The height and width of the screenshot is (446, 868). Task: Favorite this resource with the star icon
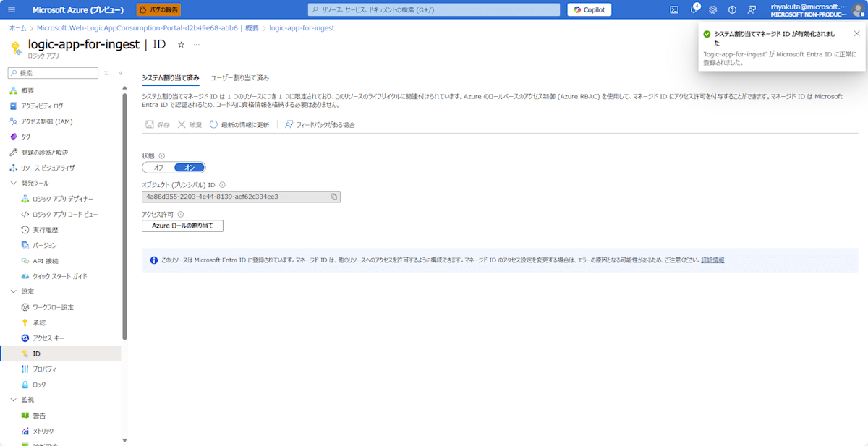[x=181, y=45]
